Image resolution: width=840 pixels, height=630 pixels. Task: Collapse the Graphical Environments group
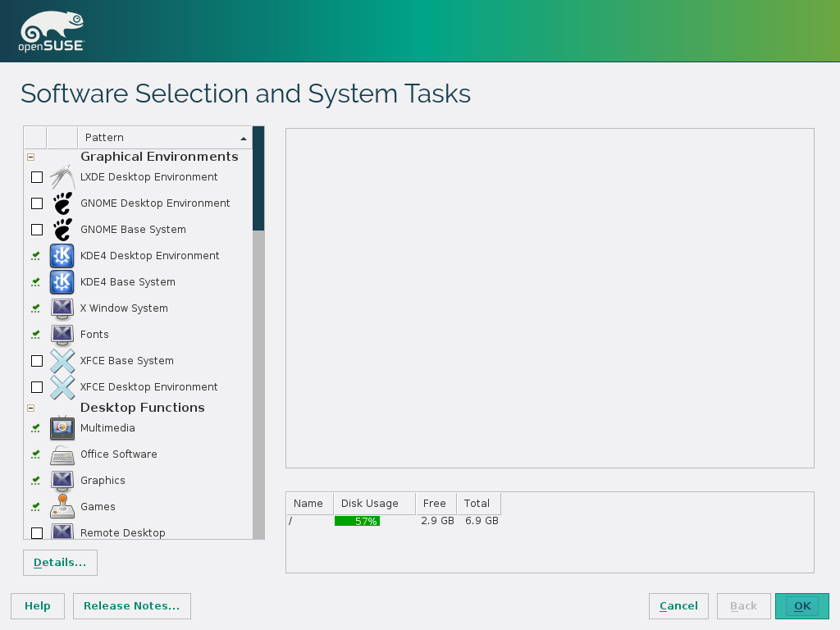31,157
